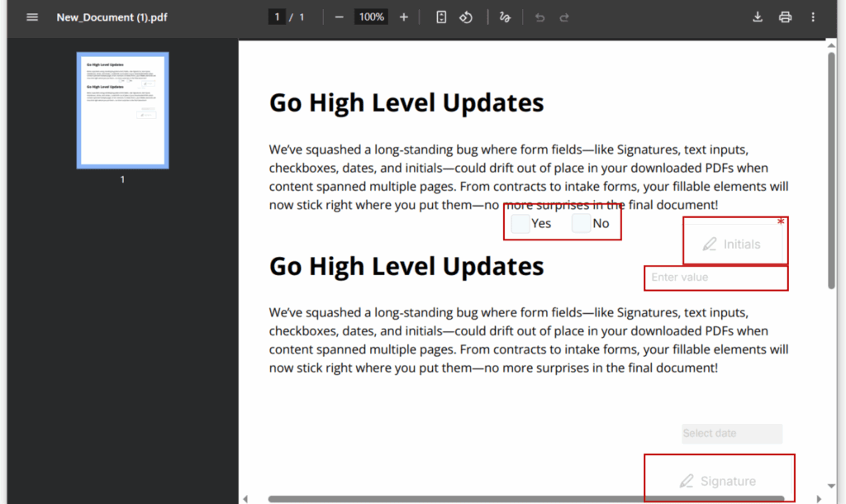Image resolution: width=846 pixels, height=504 pixels.
Task: Click the thumbnail page label 1
Action: pos(122,179)
